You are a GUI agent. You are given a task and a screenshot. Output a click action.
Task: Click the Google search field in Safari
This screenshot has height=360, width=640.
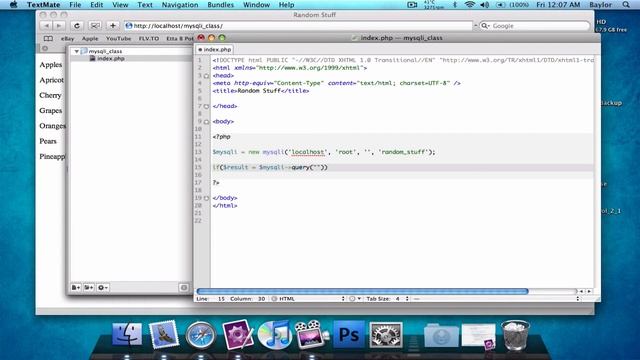point(535,26)
